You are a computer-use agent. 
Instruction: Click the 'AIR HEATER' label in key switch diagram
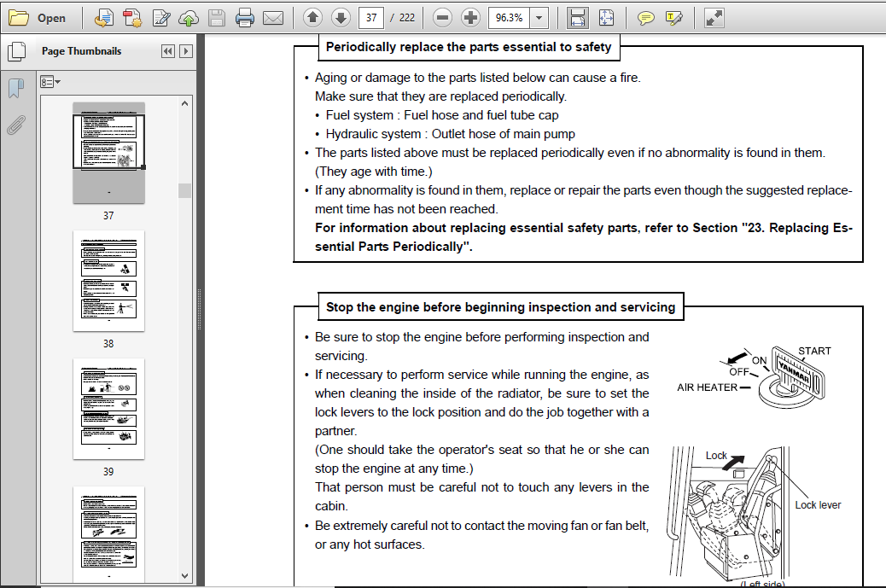point(708,387)
